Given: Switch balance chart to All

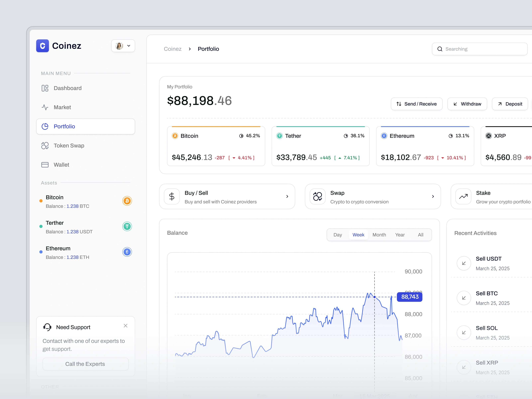Looking at the screenshot, I should click(421, 235).
